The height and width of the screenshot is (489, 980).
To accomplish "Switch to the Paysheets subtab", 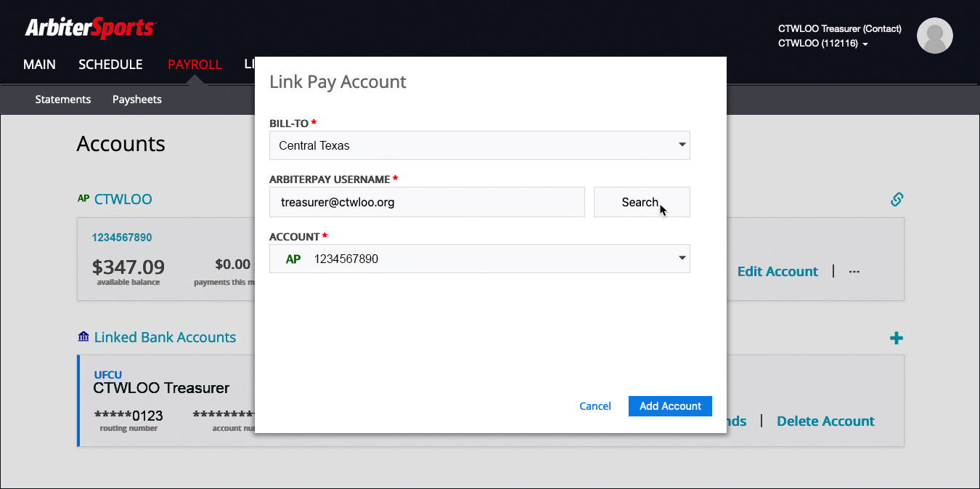I will [x=137, y=100].
